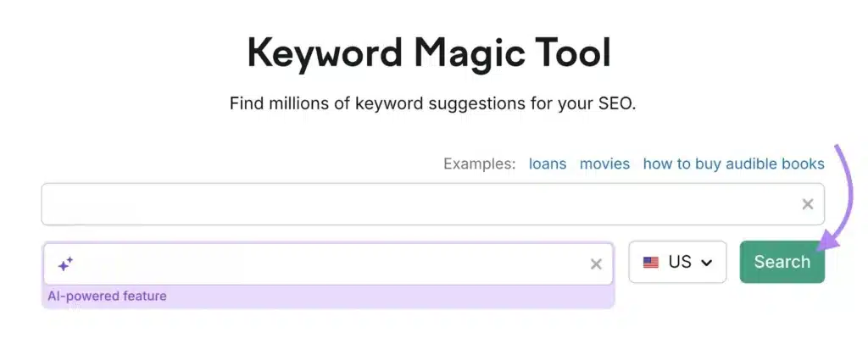Pick the "how to buy audible books" example

pos(733,164)
